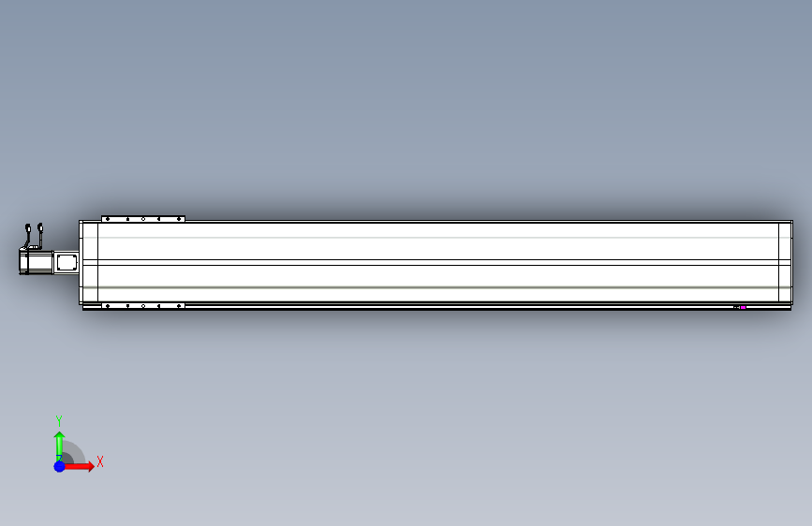Select the left cable connector on the motor
Viewport: 812px width, 526px height.
(28, 228)
